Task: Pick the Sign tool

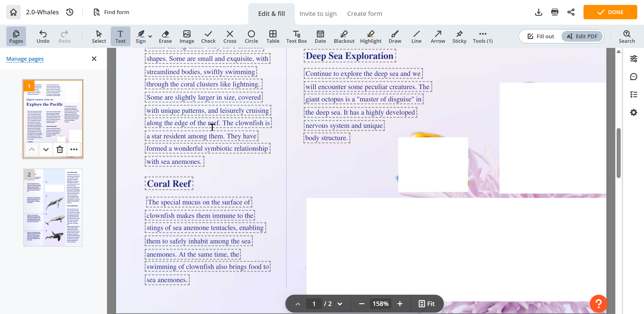Action: pyautogui.click(x=140, y=36)
